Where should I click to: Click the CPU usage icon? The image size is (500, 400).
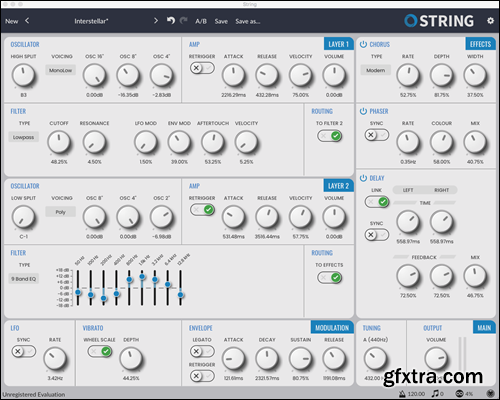click(x=460, y=394)
